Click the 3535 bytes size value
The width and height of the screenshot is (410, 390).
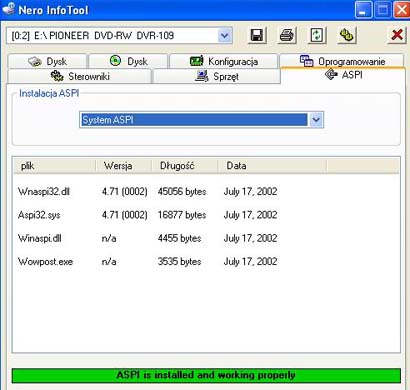pyautogui.click(x=180, y=262)
